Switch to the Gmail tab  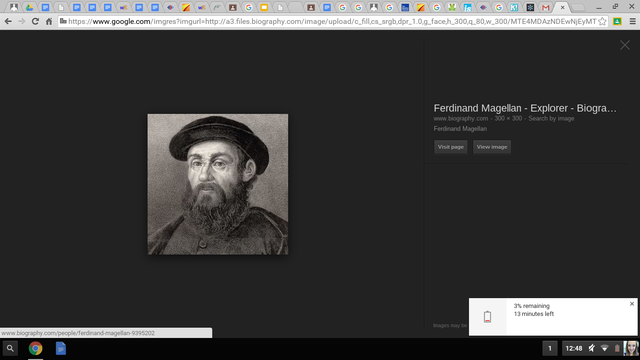pyautogui.click(x=546, y=7)
